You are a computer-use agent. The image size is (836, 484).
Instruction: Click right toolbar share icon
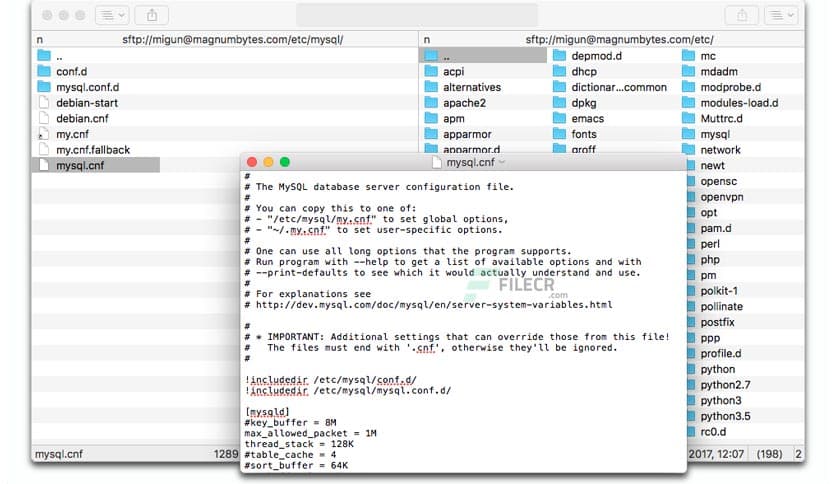coord(742,15)
